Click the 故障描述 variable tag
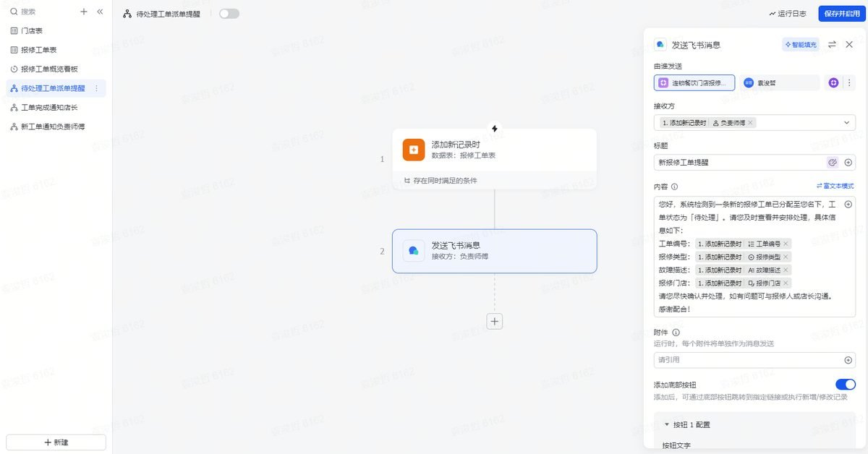868x454 pixels. click(x=743, y=270)
